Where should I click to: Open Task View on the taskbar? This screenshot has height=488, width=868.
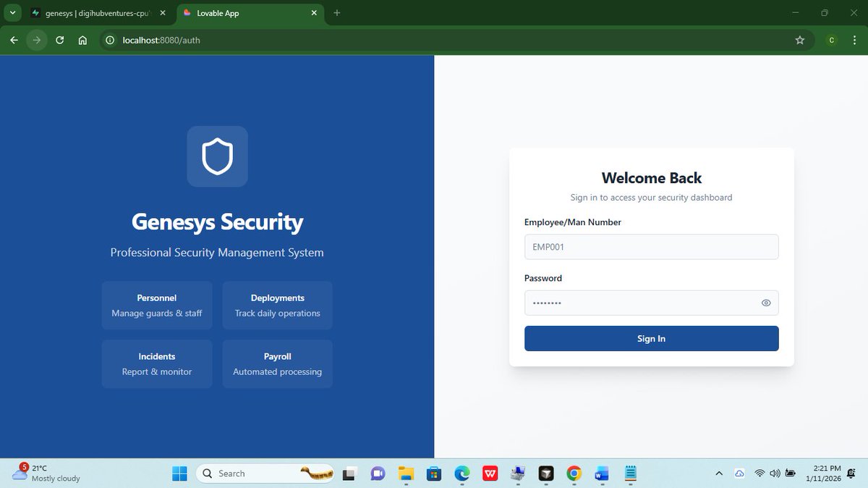349,474
